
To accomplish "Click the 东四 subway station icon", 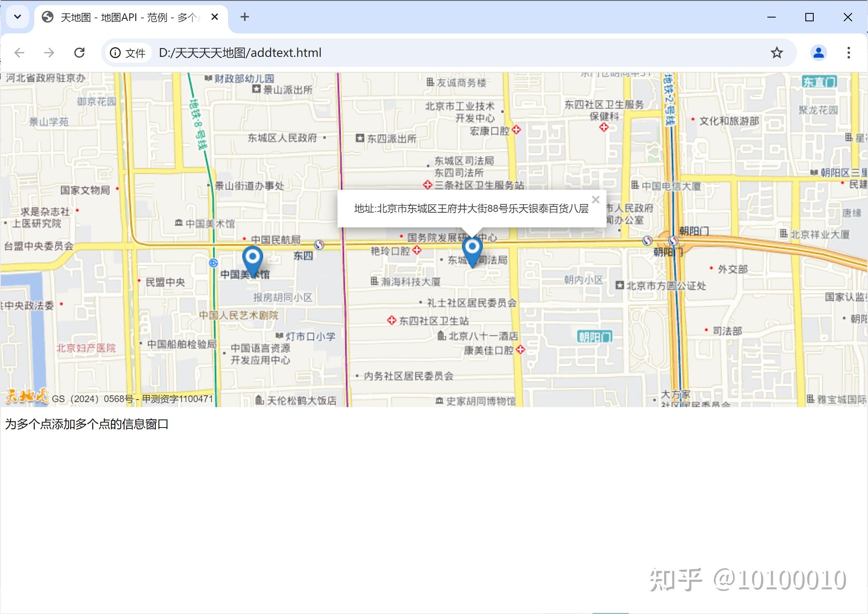I will coord(319,245).
